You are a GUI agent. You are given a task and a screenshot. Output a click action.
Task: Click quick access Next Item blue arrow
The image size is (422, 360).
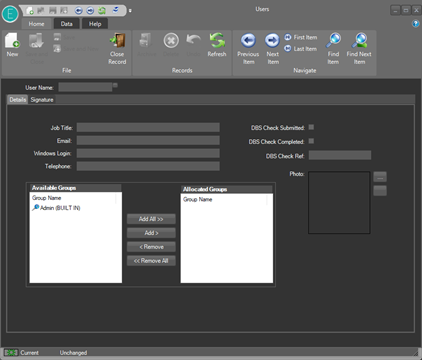point(90,11)
